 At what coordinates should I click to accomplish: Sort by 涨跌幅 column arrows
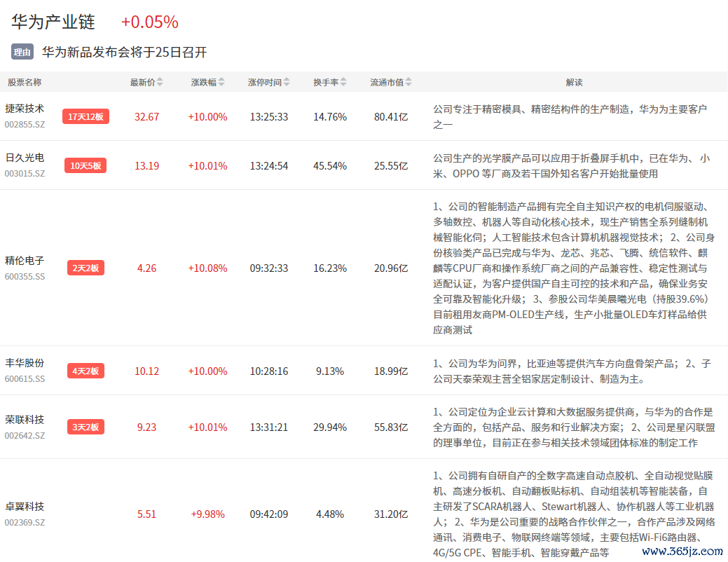click(x=221, y=83)
